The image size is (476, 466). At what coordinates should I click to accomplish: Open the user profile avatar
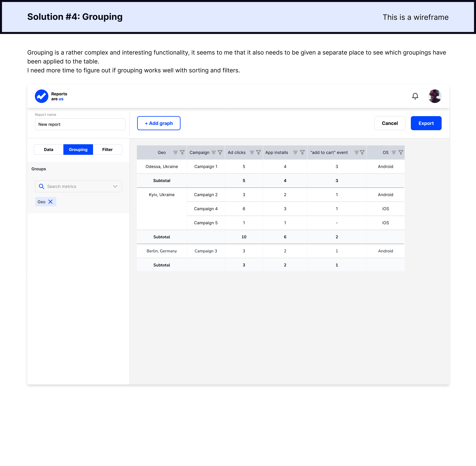[x=435, y=96]
